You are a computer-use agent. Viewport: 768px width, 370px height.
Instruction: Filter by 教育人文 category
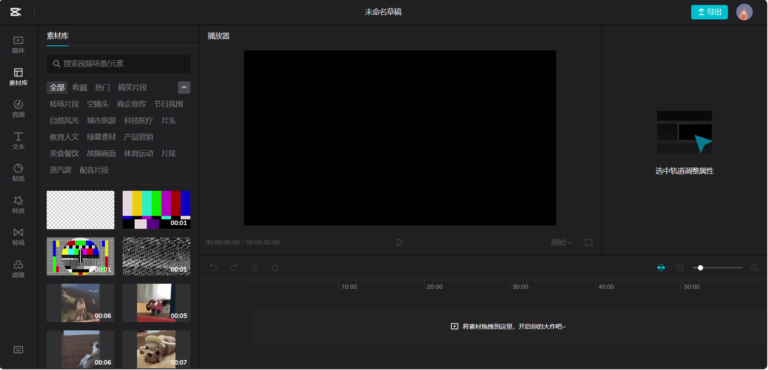tap(64, 137)
